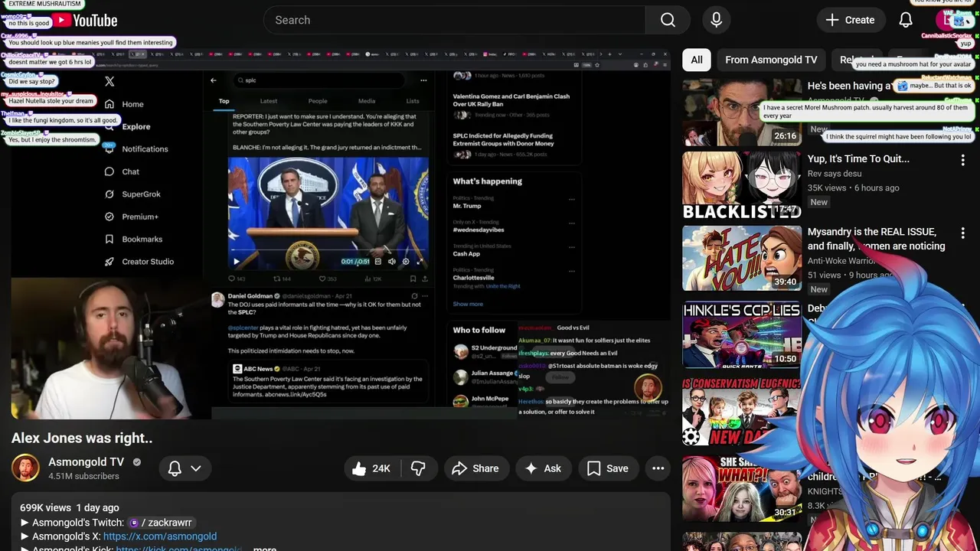Select the All filter chip
Screen dimensions: 980x551
[x=697, y=60]
